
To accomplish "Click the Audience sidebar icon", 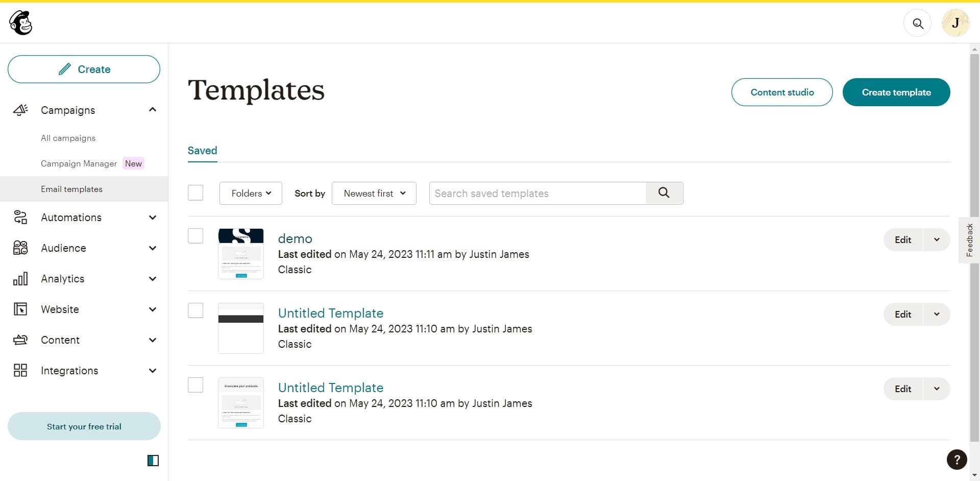I will (x=20, y=248).
